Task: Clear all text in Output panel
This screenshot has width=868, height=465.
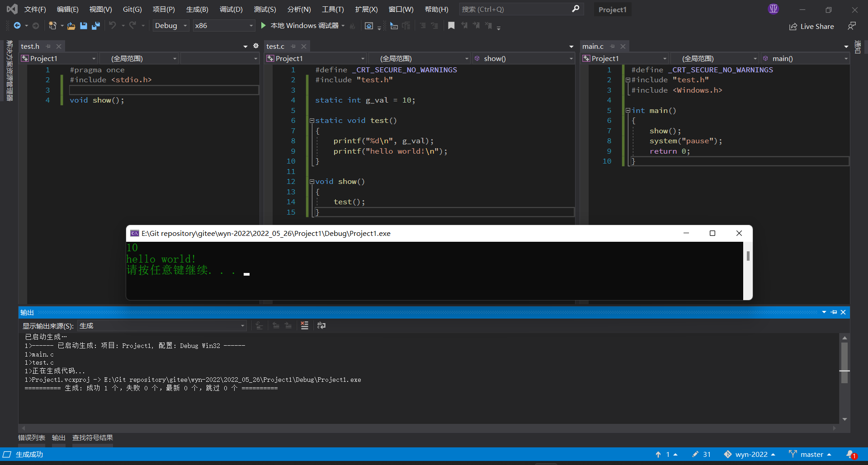Action: (305, 325)
